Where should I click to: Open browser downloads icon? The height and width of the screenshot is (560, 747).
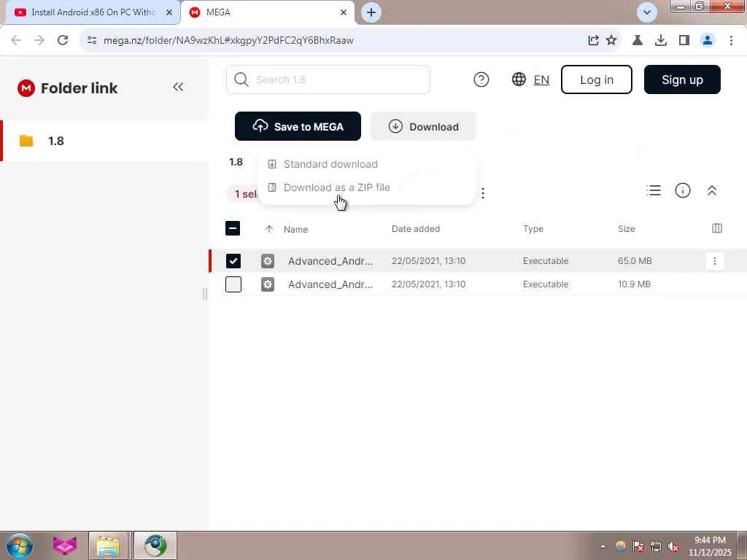661,41
